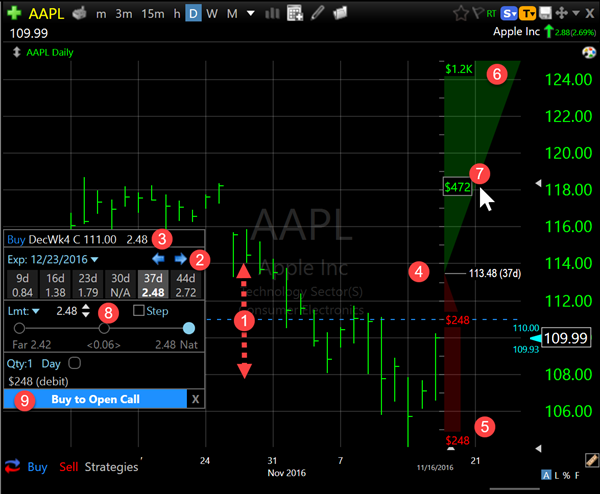Click the 2.48 limit price field
This screenshot has width=600, height=494.
(67, 311)
